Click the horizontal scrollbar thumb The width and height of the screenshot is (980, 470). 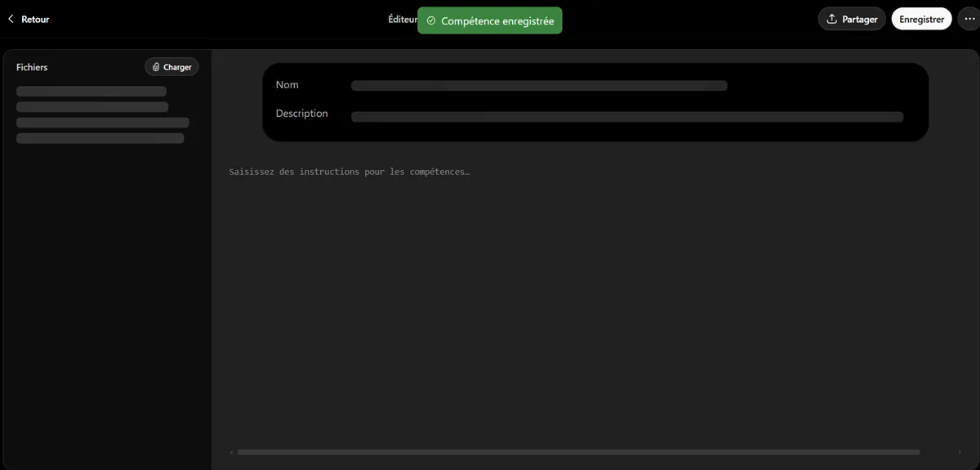578,452
